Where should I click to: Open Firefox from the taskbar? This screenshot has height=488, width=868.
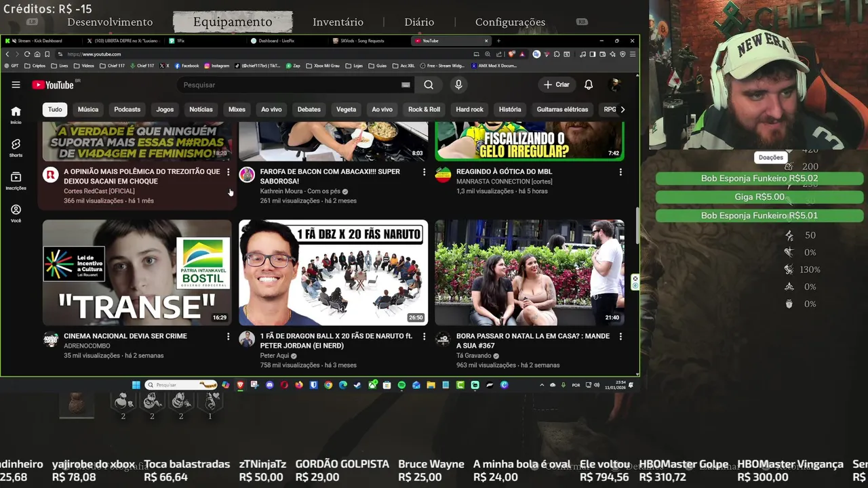(299, 385)
